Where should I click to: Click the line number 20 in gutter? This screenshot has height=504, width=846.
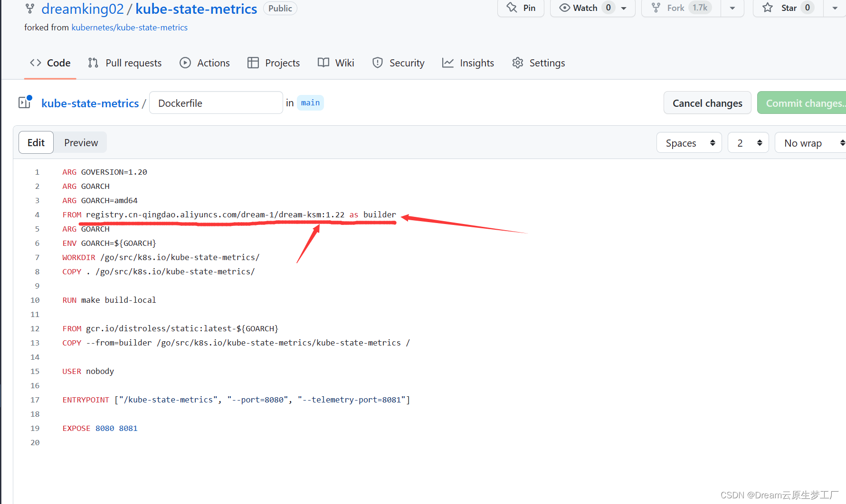coord(35,442)
